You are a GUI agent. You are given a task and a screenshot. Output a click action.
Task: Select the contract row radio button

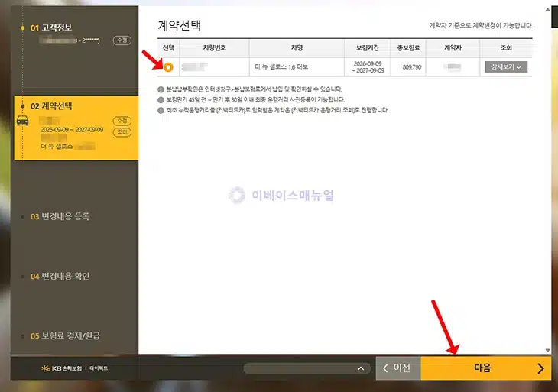(x=168, y=67)
